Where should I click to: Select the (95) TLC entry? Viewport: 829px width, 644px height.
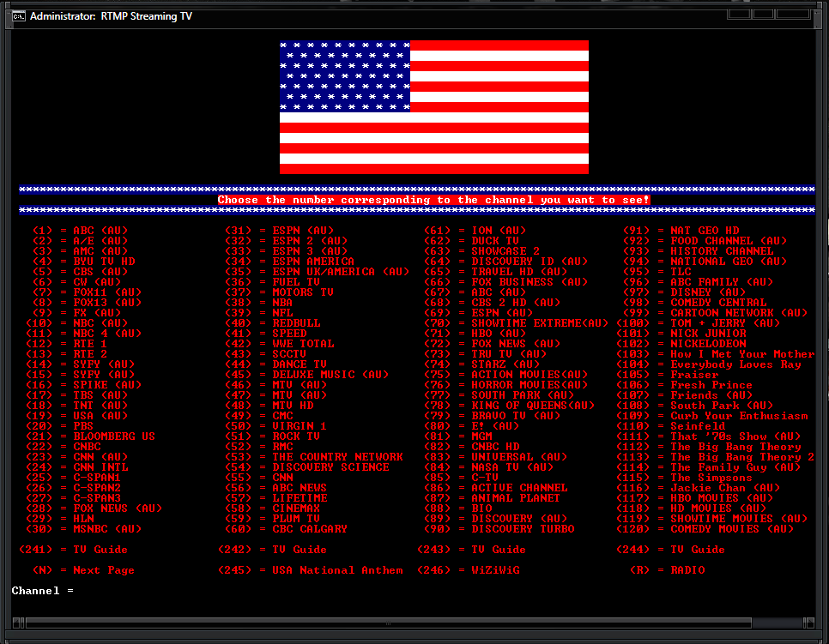click(657, 272)
